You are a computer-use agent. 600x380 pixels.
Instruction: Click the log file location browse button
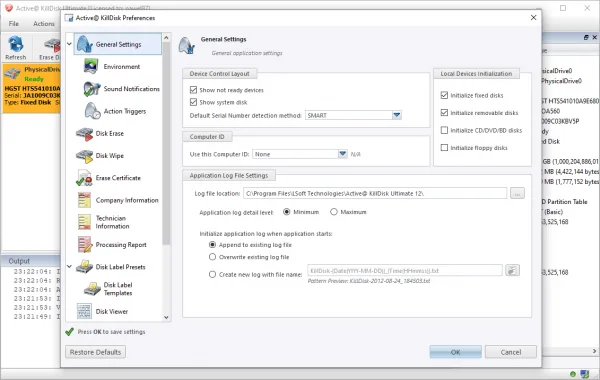517,193
